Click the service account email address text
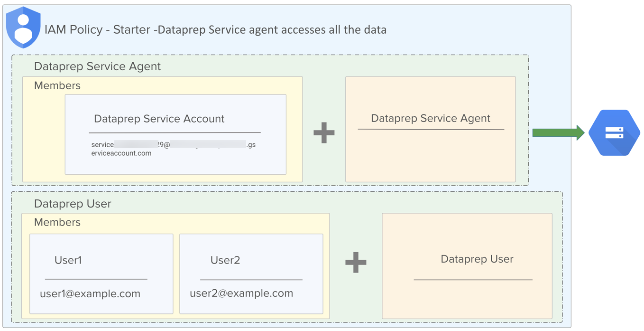The image size is (644, 331). [173, 149]
